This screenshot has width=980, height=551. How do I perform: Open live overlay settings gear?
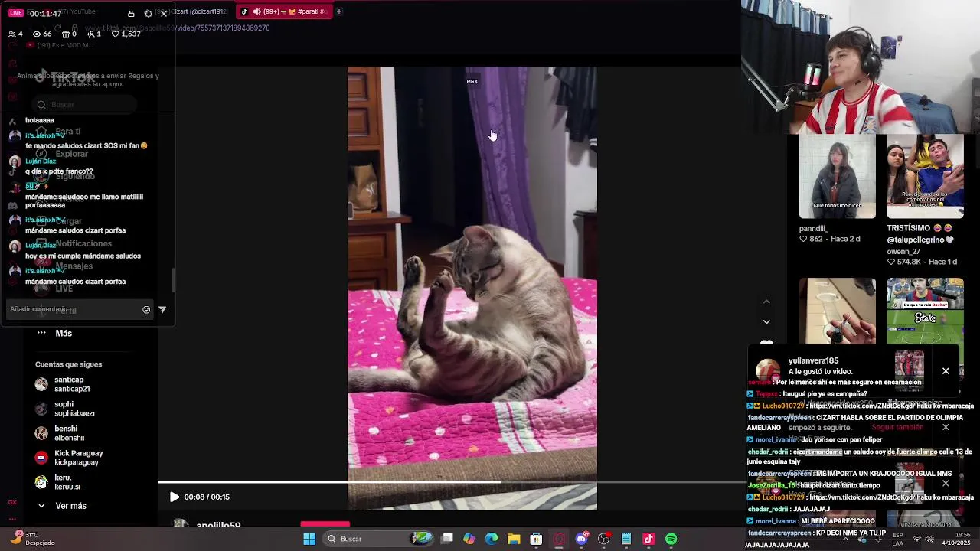point(148,14)
